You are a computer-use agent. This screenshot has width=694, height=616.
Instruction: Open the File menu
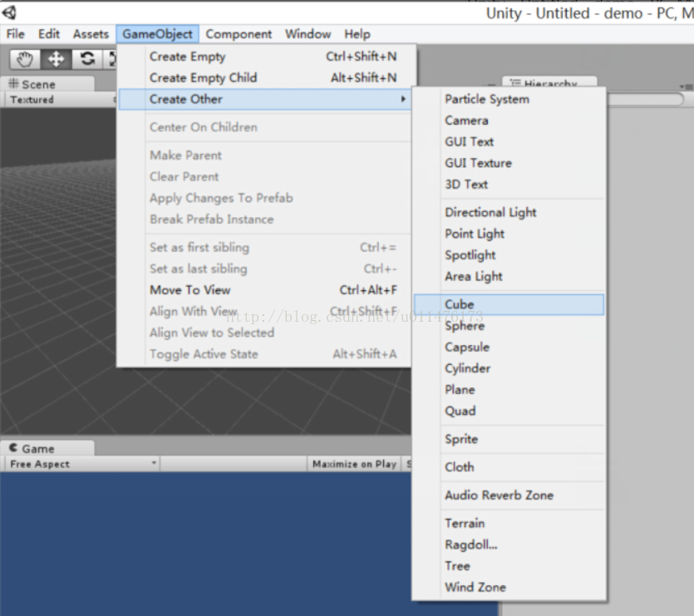[16, 34]
